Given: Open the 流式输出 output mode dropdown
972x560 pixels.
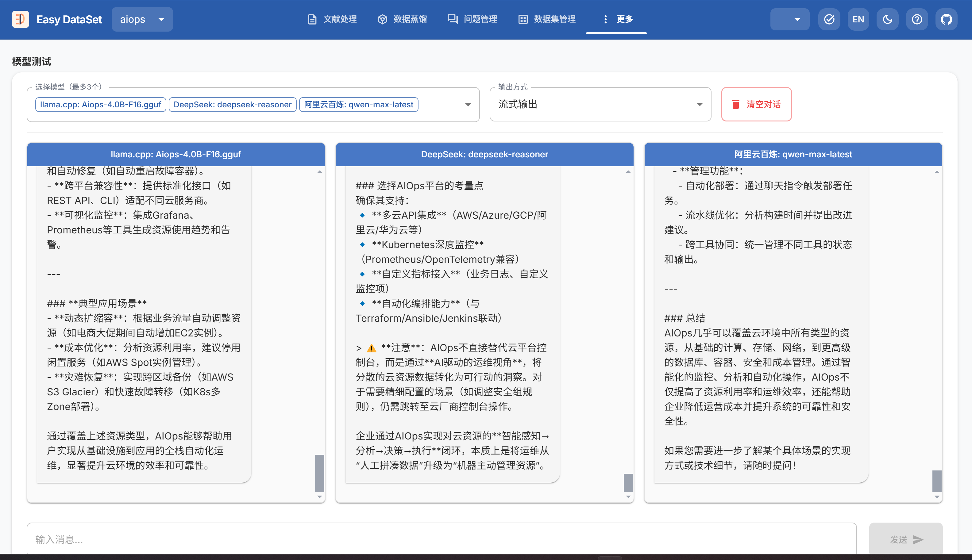Looking at the screenshot, I should coord(600,105).
